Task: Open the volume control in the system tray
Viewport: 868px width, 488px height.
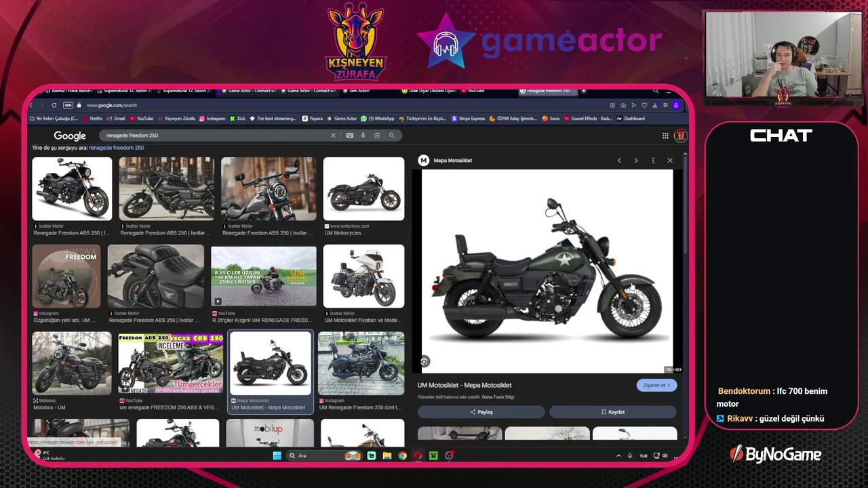Action: coord(665,455)
